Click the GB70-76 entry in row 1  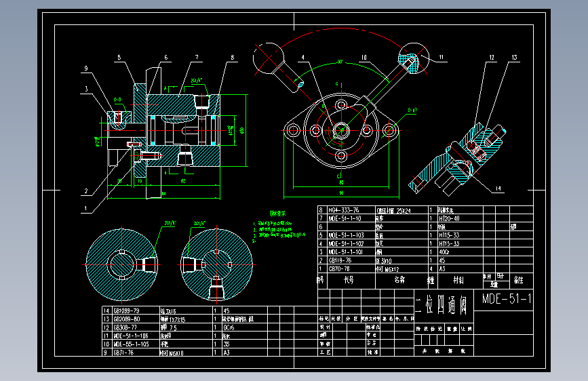[339, 269]
